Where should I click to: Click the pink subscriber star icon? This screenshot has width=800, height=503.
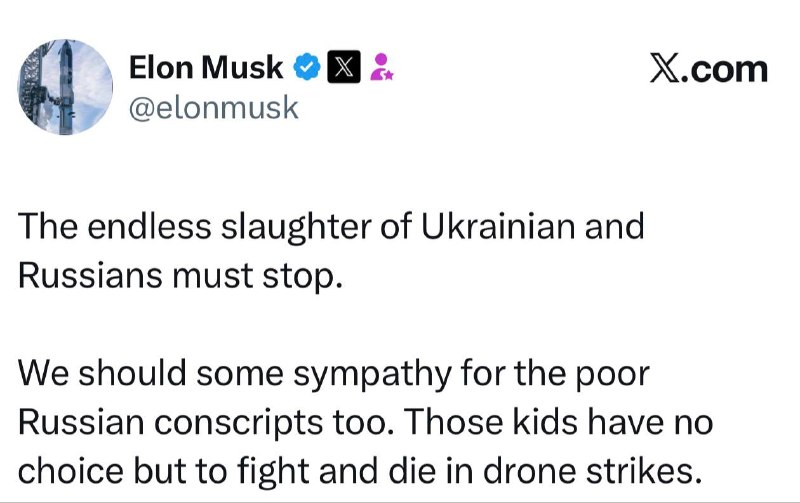pos(381,67)
